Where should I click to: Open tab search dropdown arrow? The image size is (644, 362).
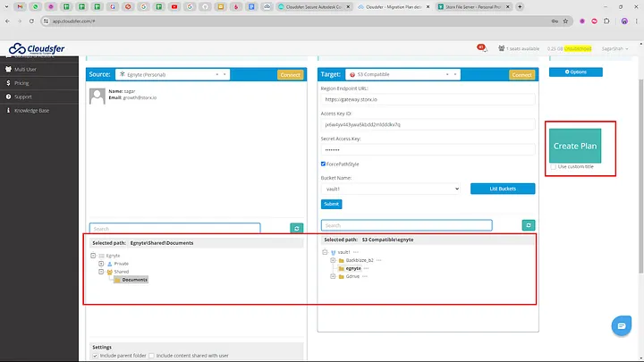[x=6, y=6]
